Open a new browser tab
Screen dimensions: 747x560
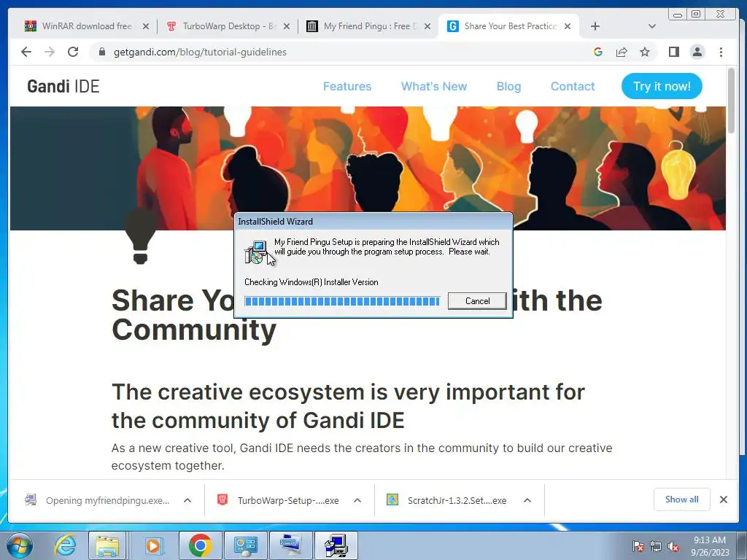click(595, 26)
